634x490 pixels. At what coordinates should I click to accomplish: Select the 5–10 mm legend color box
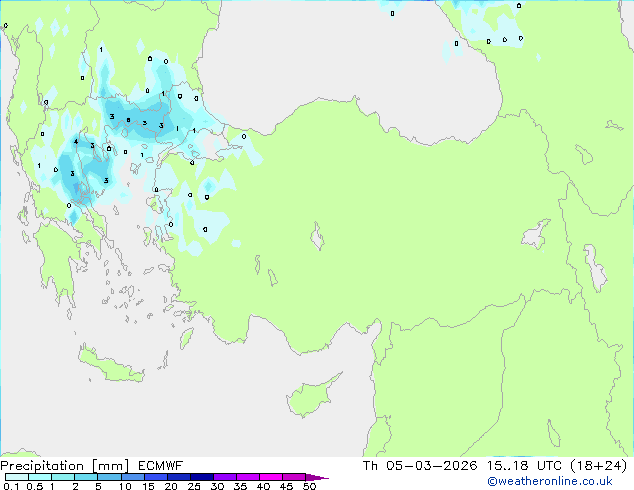[109, 477]
